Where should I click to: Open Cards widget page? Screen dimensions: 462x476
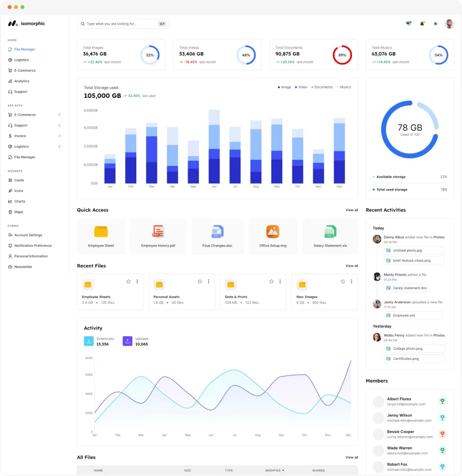coord(16,180)
